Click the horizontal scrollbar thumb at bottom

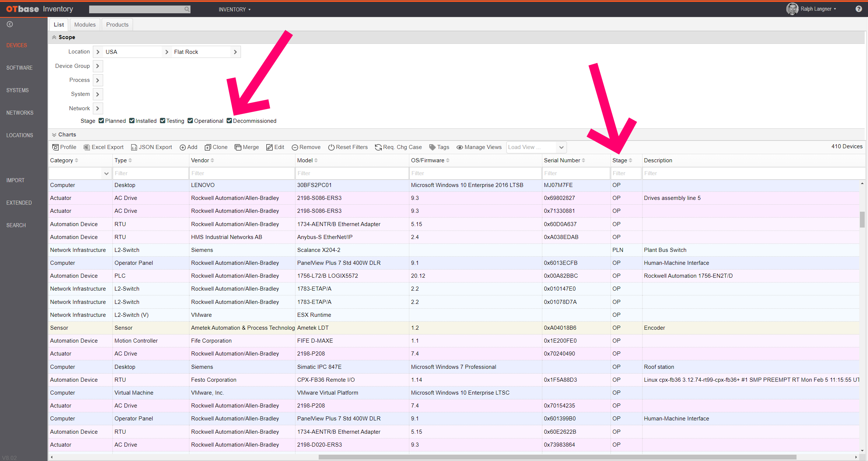coord(557,457)
